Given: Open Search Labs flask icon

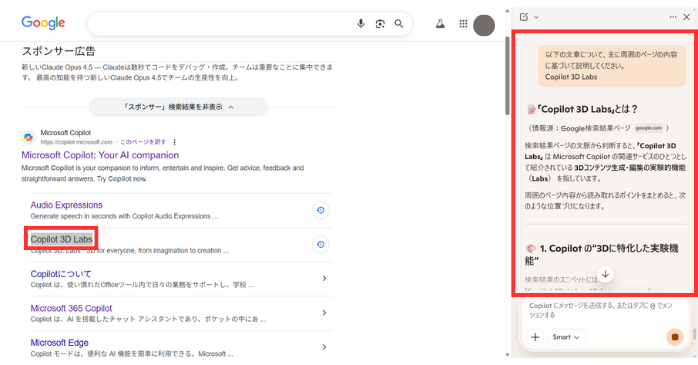Looking at the screenshot, I should tap(440, 24).
